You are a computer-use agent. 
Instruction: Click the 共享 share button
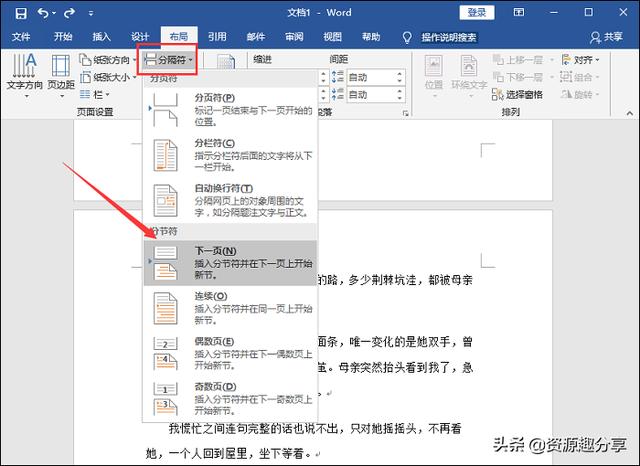[606, 37]
